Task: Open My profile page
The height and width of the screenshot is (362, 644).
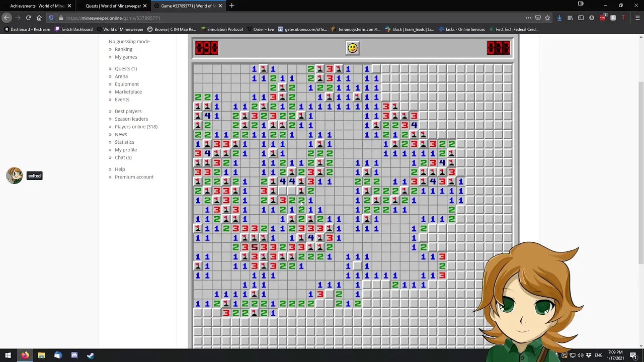Action: click(126, 150)
